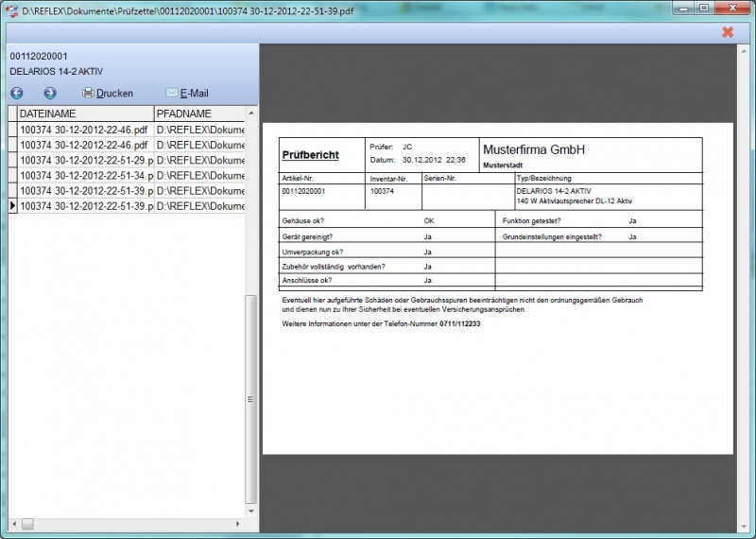
Task: Click 'Gerät gereinigt?' in the report
Action: [x=307, y=237]
